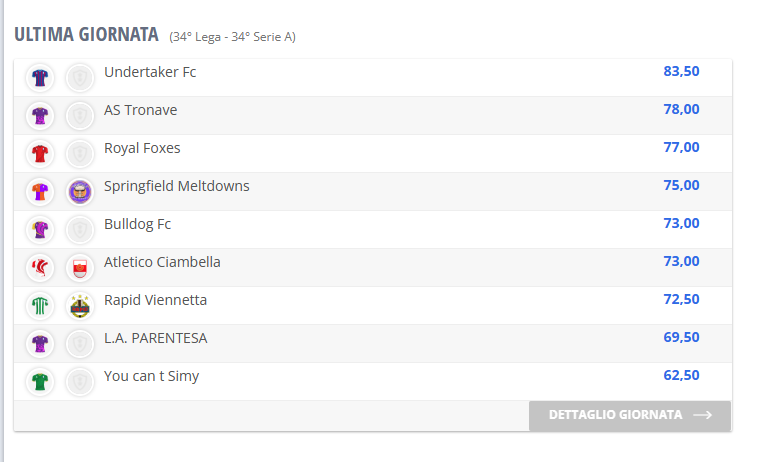Viewport: 775px width, 462px height.
Task: Open the Undertaker Fc team name
Action: tap(150, 72)
